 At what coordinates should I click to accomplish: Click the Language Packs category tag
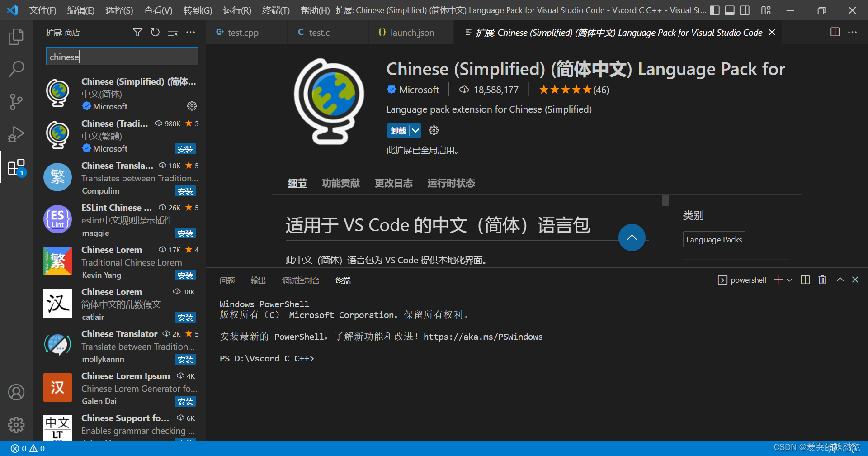714,240
